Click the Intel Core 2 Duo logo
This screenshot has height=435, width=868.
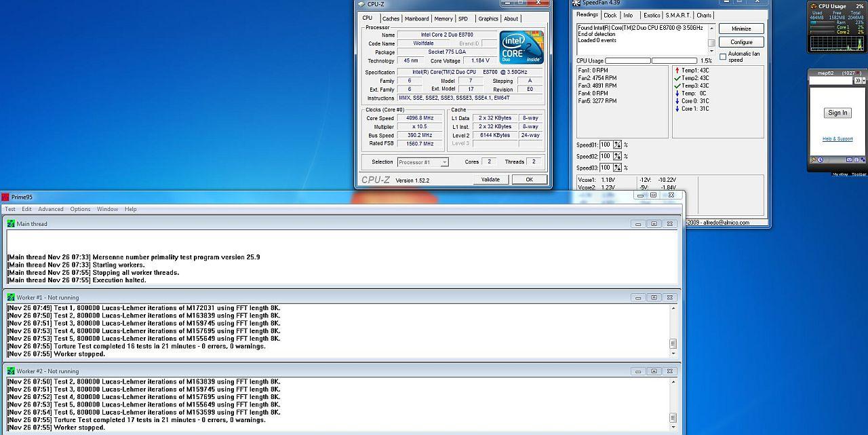(521, 48)
